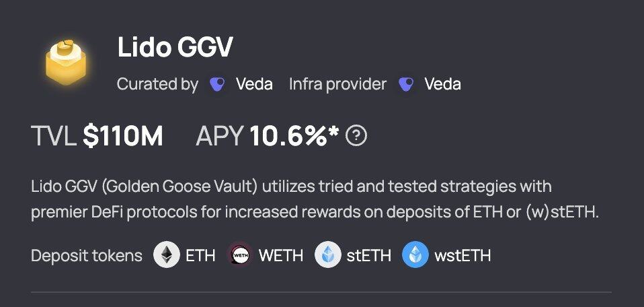This screenshot has width=644, height=307.
Task: Select the ETH token icon
Action: [x=166, y=255]
